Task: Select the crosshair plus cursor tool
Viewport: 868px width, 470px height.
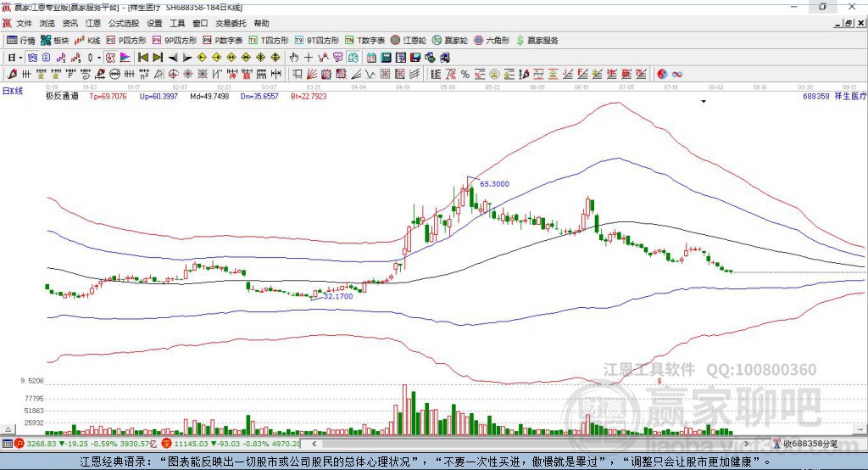Action: coord(309,58)
